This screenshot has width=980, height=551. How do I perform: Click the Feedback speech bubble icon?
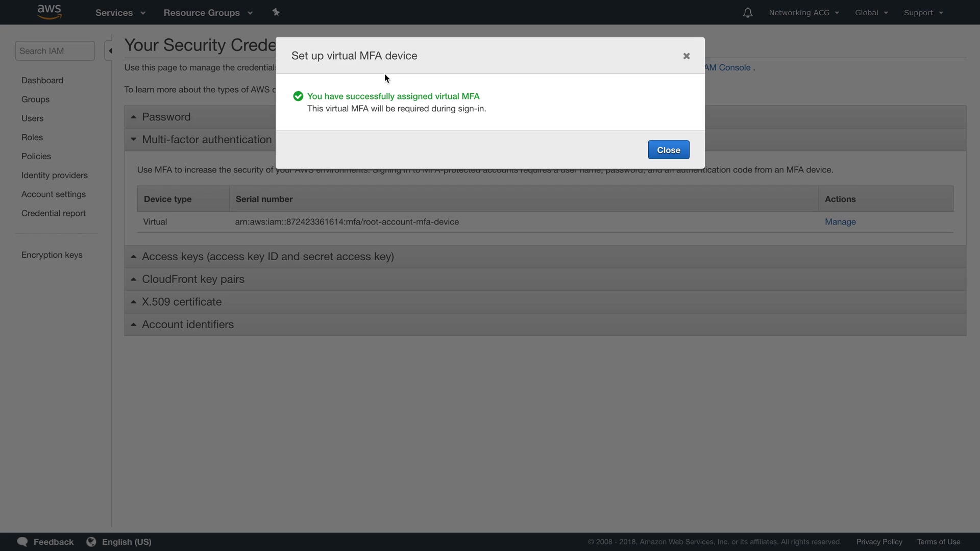[x=22, y=542]
